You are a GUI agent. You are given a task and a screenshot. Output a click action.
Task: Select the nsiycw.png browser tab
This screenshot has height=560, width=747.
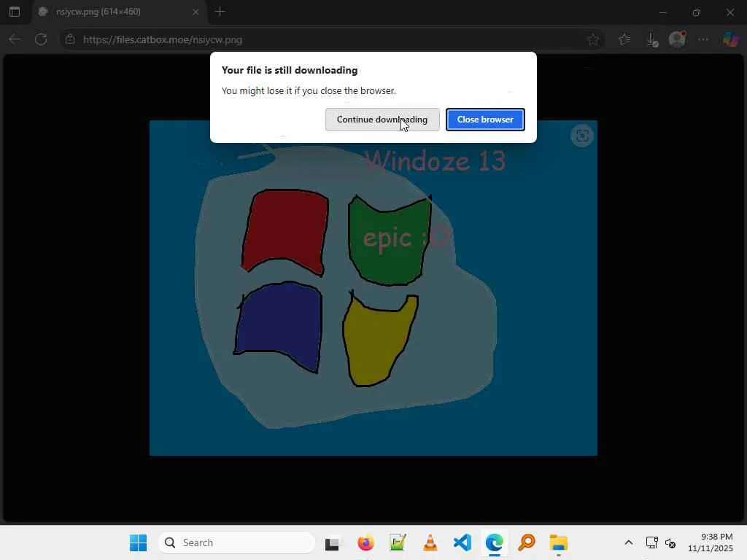(119, 12)
